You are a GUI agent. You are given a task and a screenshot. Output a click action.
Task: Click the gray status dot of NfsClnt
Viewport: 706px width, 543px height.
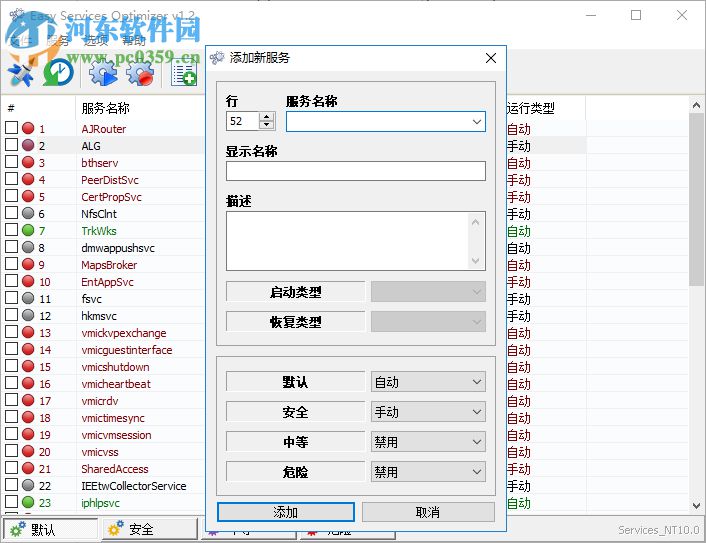click(x=28, y=213)
